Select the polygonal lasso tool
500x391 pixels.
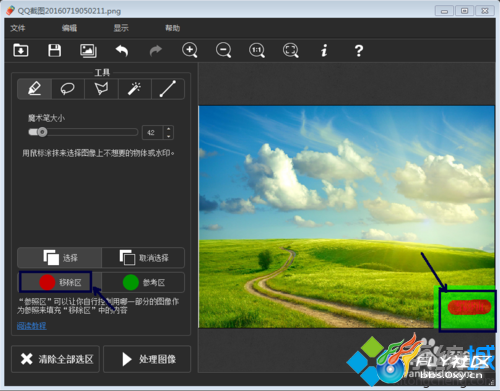[101, 89]
